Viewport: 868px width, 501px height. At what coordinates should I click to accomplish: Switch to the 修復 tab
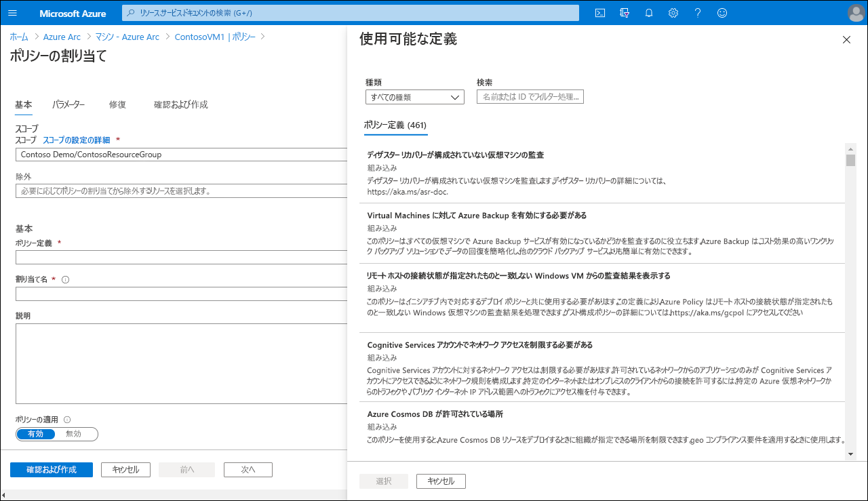[117, 104]
